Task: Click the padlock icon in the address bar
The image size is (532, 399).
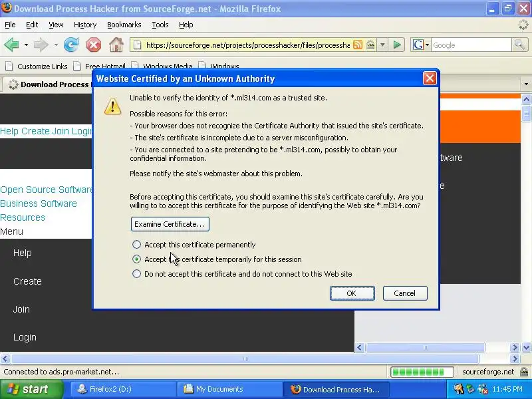Action: coord(370,45)
